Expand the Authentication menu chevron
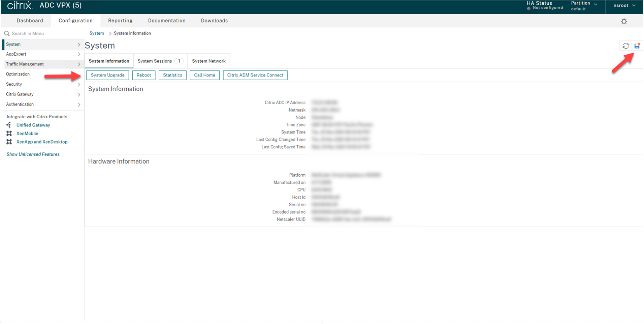 (79, 105)
